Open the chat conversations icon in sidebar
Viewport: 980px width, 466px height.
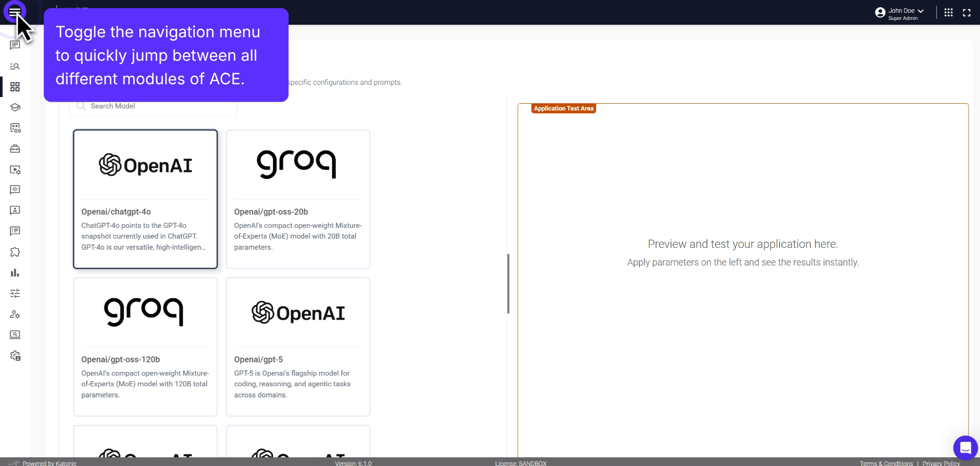click(15, 45)
